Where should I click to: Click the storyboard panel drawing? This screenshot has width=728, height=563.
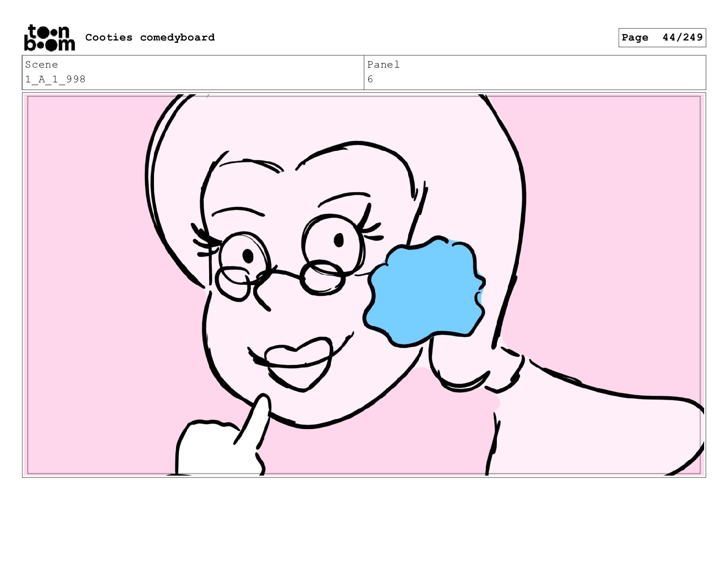[x=364, y=285]
